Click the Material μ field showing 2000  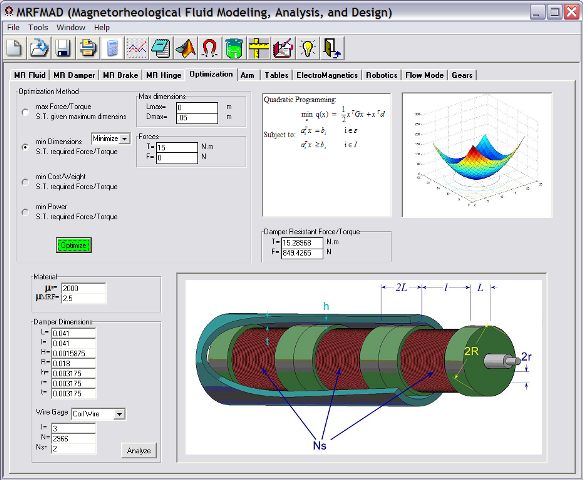coord(83,288)
